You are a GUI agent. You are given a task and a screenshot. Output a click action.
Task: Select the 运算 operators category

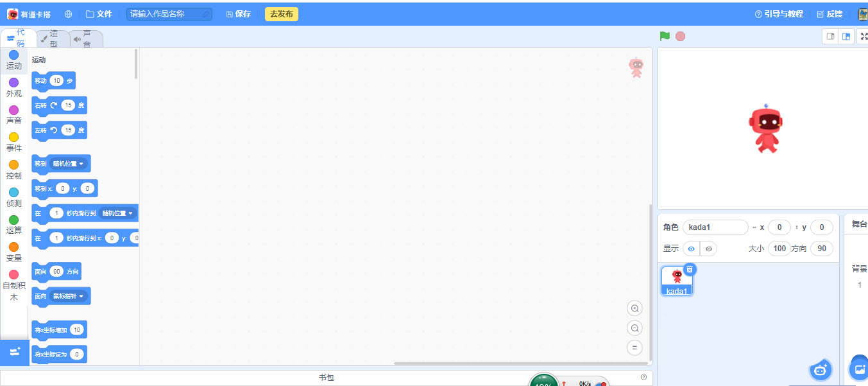click(x=14, y=225)
